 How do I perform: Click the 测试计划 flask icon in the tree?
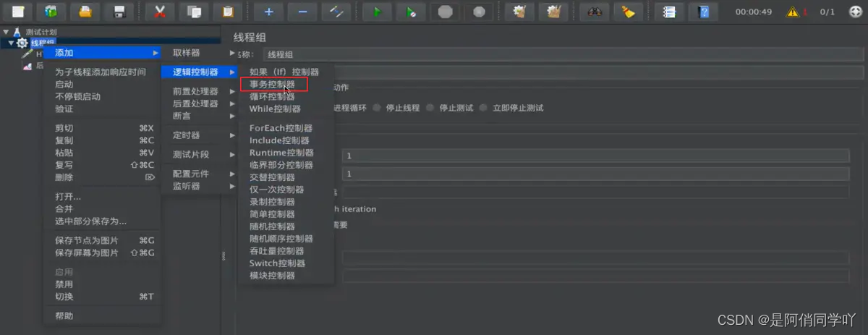tap(18, 32)
